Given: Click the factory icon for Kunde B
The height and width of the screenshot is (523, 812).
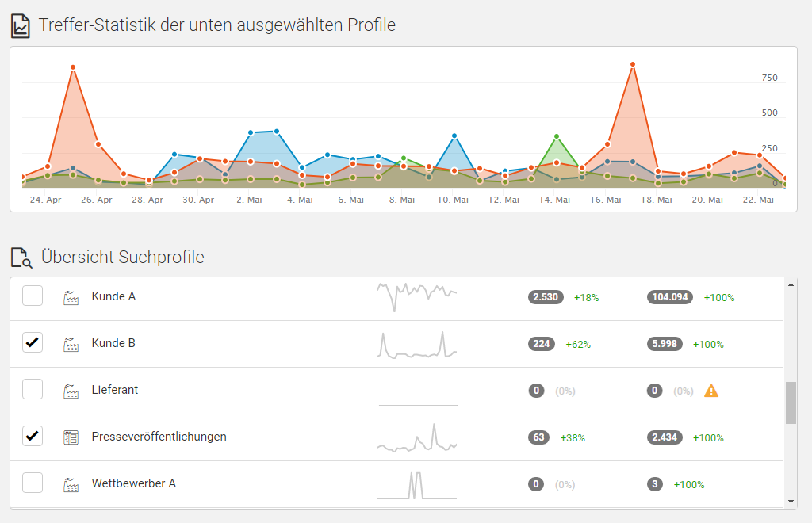Looking at the screenshot, I should tap(71, 344).
